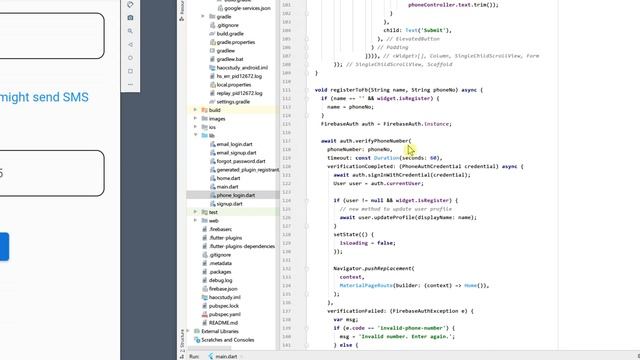Open haocstudy.iml file
Image resolution: width=640 pixels, height=360 pixels.
221,297
